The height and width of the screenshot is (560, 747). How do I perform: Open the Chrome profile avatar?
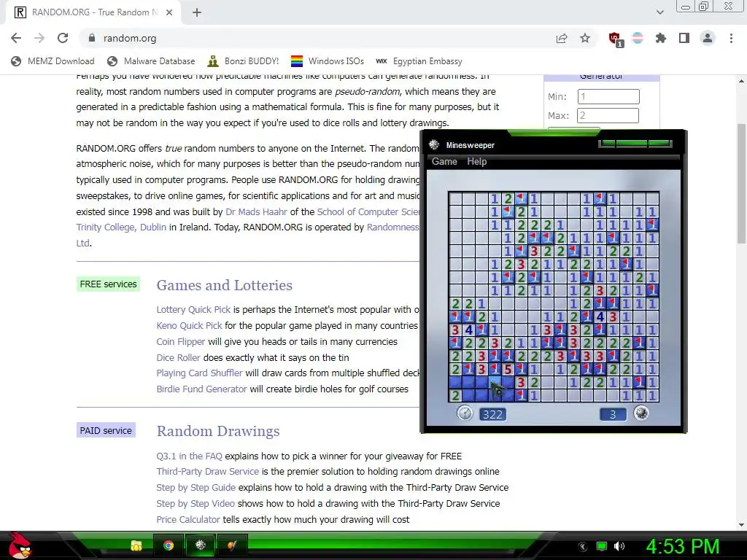pos(708,38)
